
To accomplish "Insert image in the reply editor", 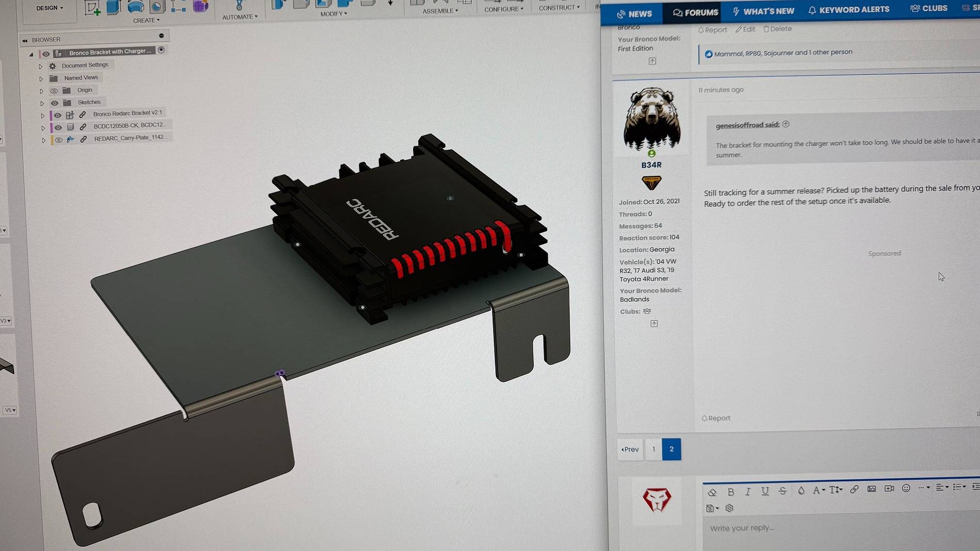I will pyautogui.click(x=872, y=489).
